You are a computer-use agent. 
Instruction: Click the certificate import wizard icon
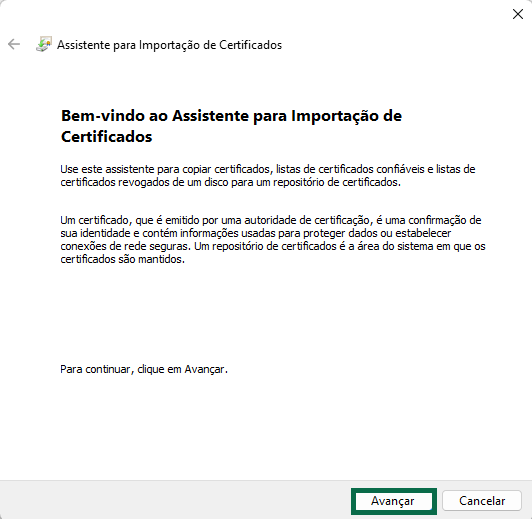pos(44,44)
